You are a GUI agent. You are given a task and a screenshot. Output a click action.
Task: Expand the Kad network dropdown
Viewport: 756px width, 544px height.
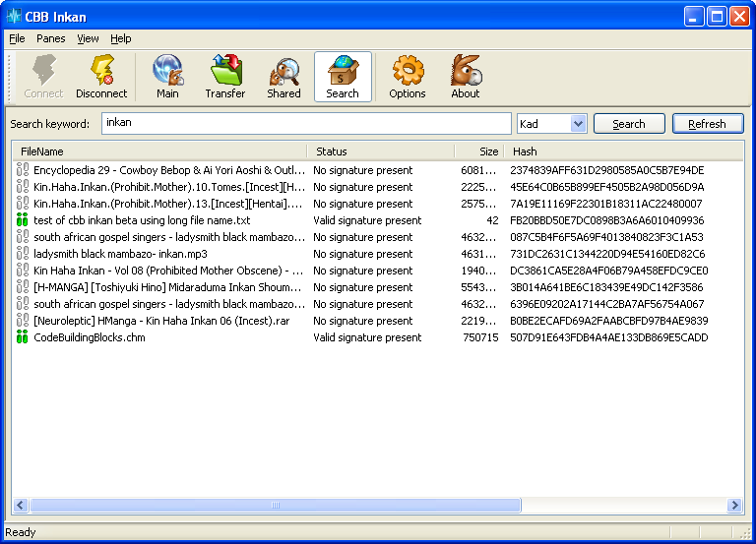point(578,124)
